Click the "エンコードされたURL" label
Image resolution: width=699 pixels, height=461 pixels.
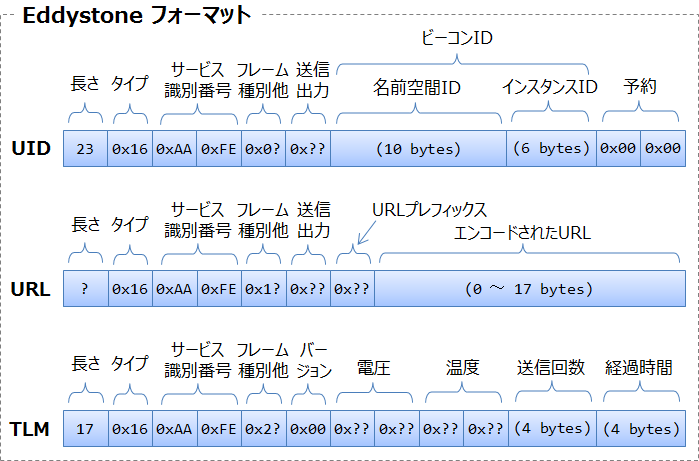(522, 233)
